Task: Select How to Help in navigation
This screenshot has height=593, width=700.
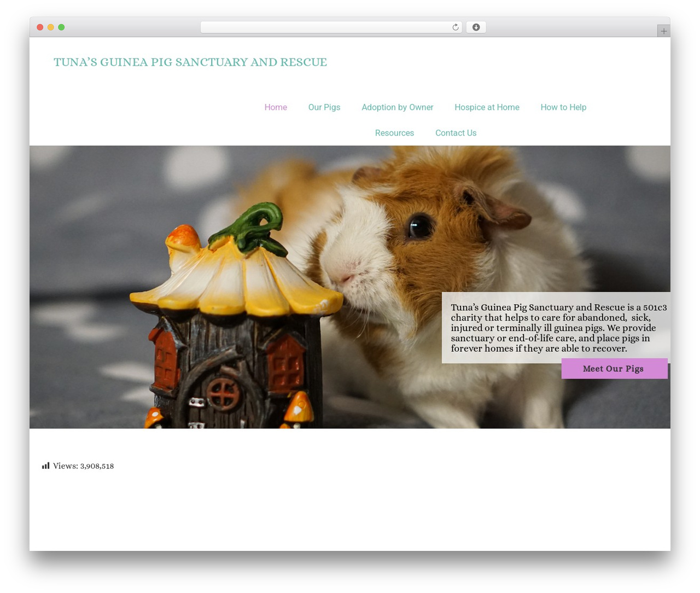Action: 563,107
